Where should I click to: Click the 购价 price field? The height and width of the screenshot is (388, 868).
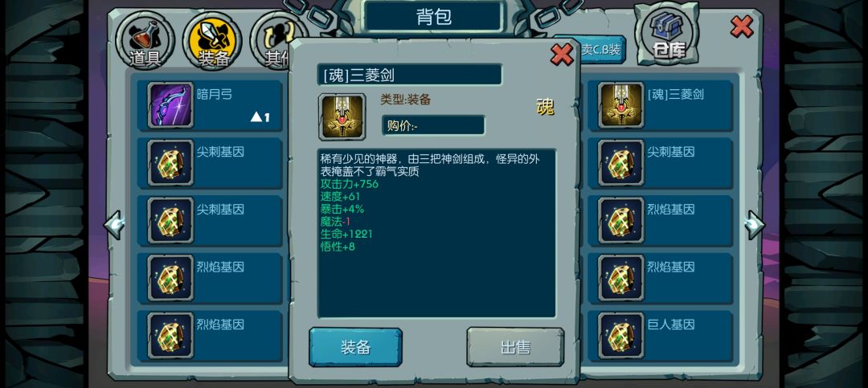click(433, 125)
